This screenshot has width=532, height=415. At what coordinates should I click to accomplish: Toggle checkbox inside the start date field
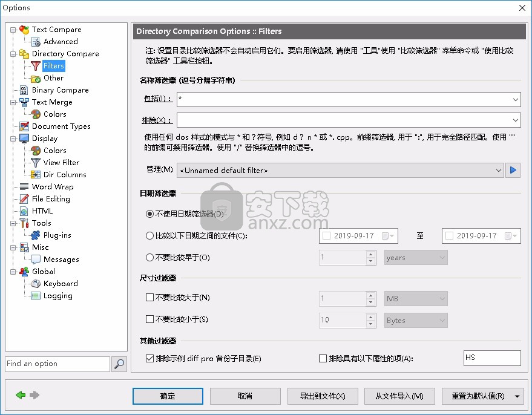[326, 236]
